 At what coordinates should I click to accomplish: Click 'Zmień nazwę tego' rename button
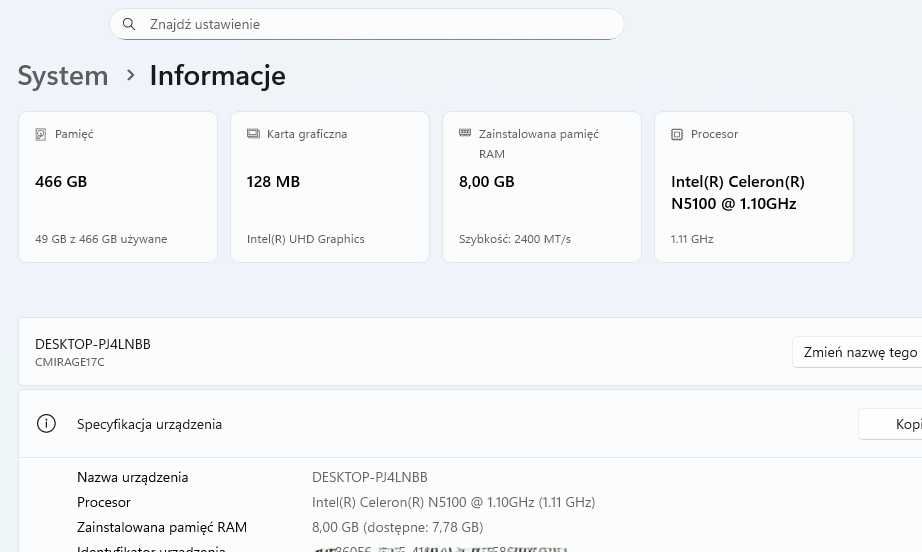coord(857,352)
